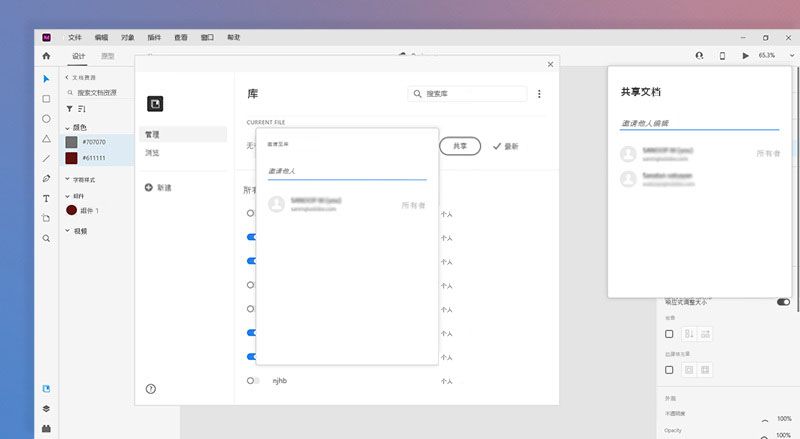800x439 pixels.
Task: Close the library manager dialog
Action: [x=551, y=64]
